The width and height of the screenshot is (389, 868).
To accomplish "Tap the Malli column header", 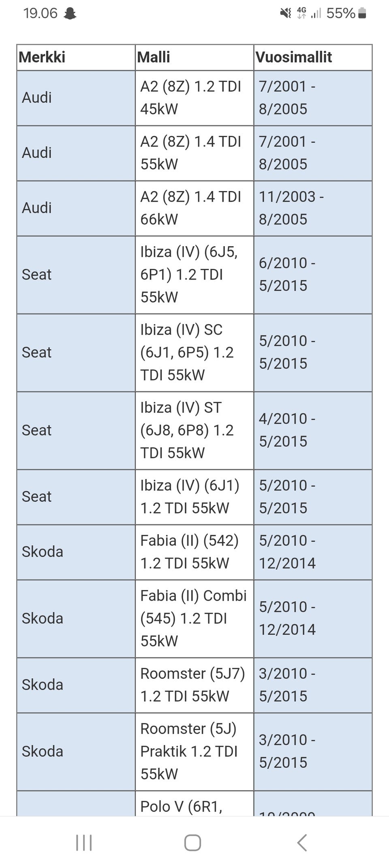I will click(x=154, y=57).
